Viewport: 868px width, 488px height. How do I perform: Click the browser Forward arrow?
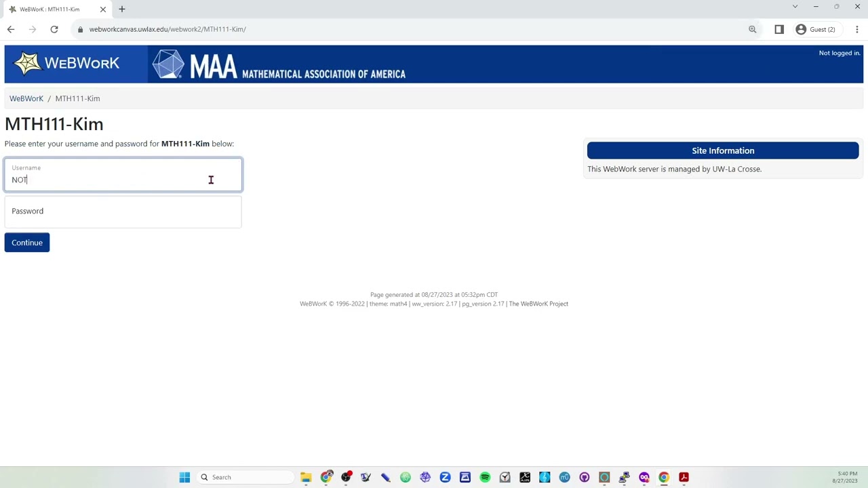[x=33, y=29]
